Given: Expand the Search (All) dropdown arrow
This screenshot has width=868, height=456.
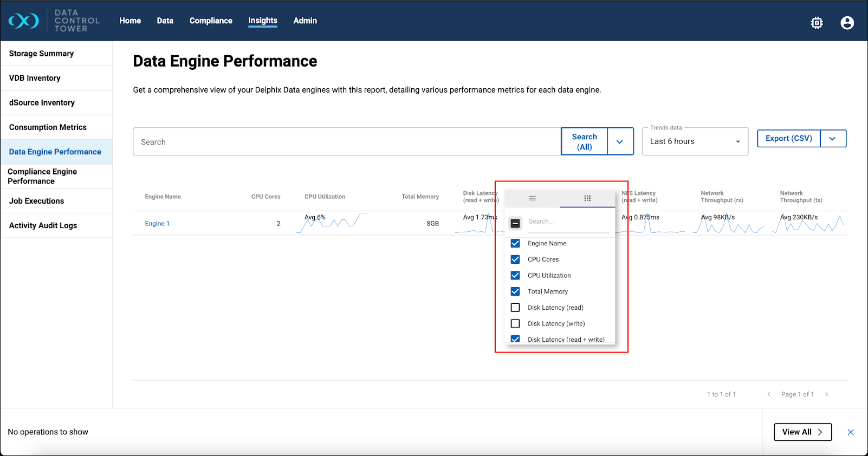Looking at the screenshot, I should [x=620, y=142].
